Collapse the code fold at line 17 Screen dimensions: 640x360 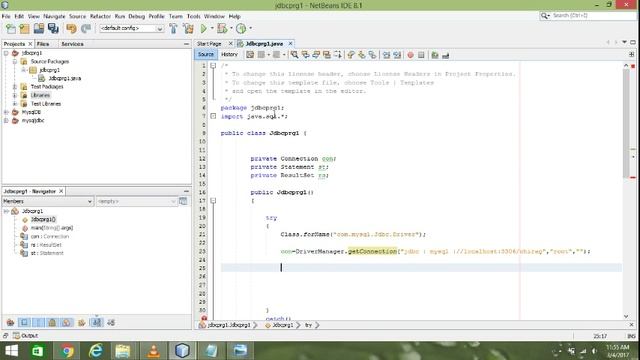click(213, 200)
